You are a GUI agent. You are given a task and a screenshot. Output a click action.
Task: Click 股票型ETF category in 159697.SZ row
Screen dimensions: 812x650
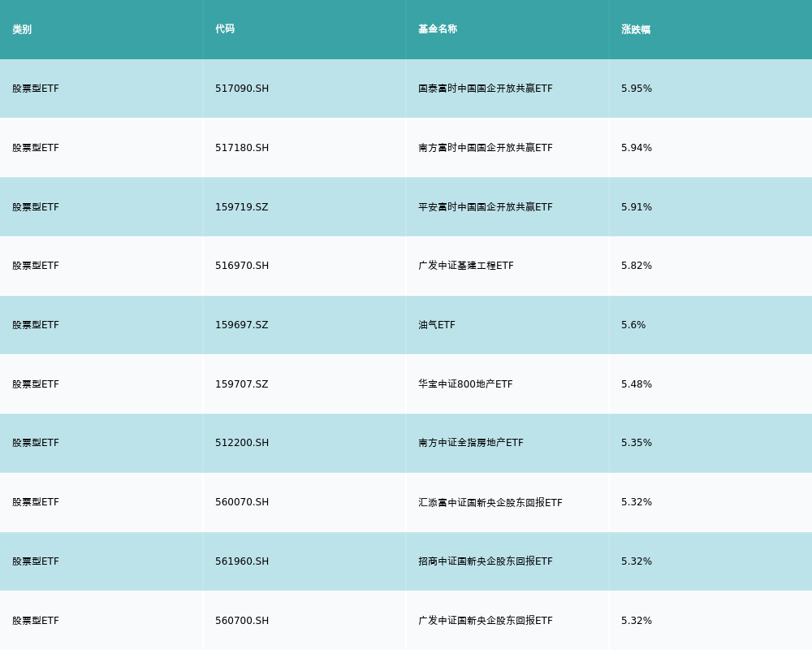(x=36, y=325)
